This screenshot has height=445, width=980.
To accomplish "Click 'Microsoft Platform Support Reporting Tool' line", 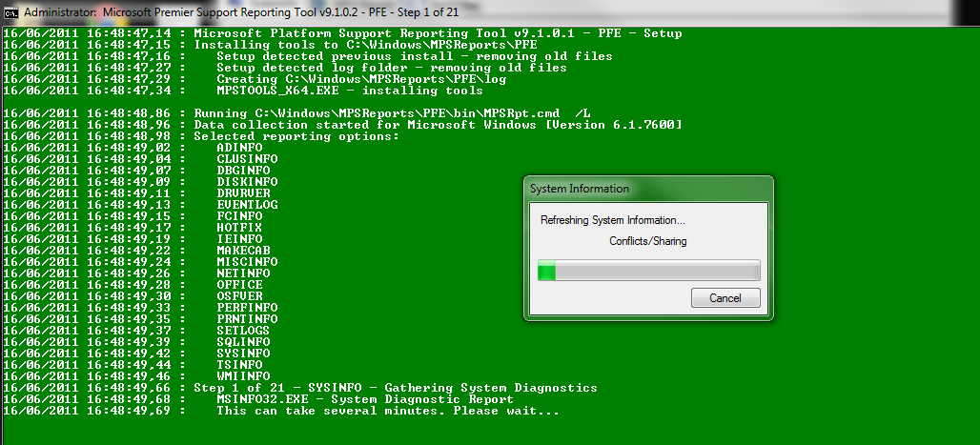I will (x=342, y=33).
